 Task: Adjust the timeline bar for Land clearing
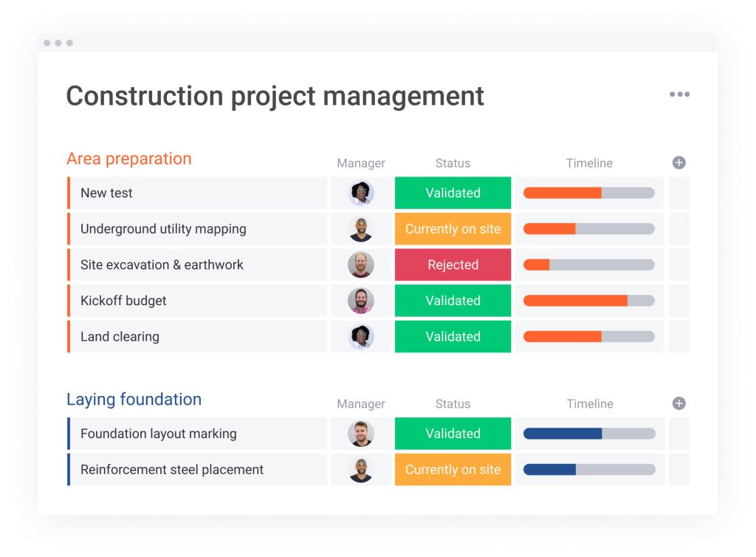[x=588, y=336]
